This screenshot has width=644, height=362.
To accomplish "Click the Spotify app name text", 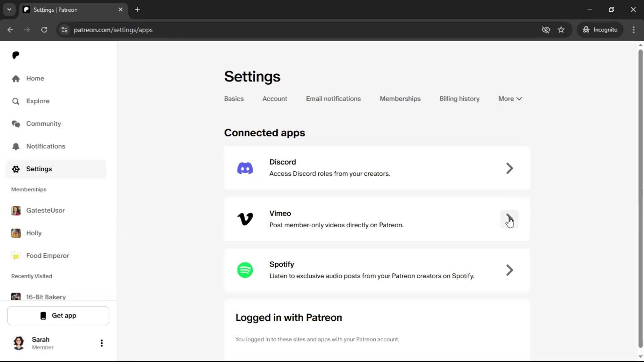I will point(281,264).
